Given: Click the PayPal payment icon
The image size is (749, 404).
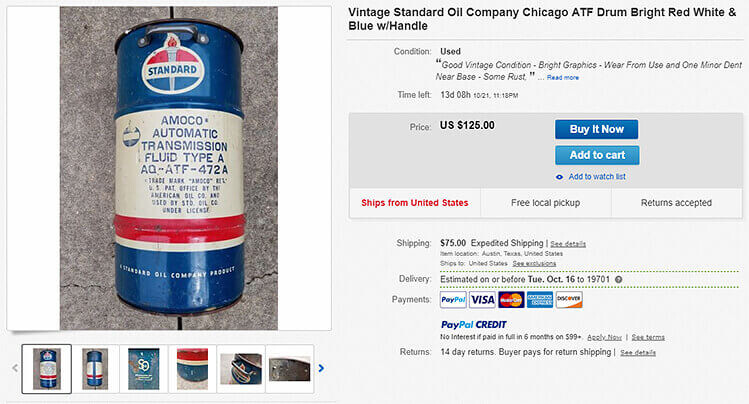Looking at the screenshot, I should click(x=453, y=299).
